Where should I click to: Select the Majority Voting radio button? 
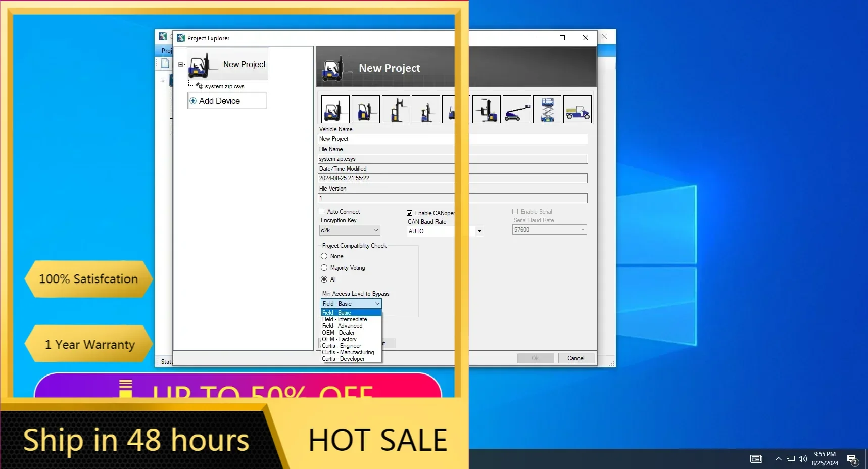tap(324, 268)
